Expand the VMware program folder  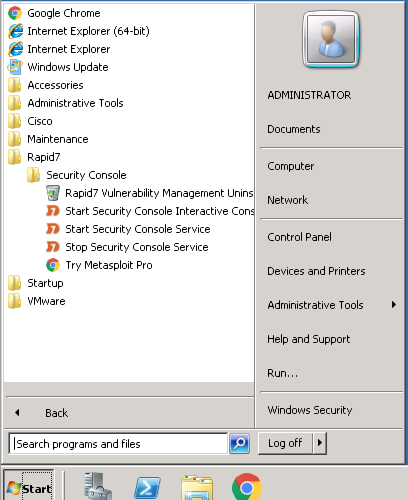click(37, 301)
